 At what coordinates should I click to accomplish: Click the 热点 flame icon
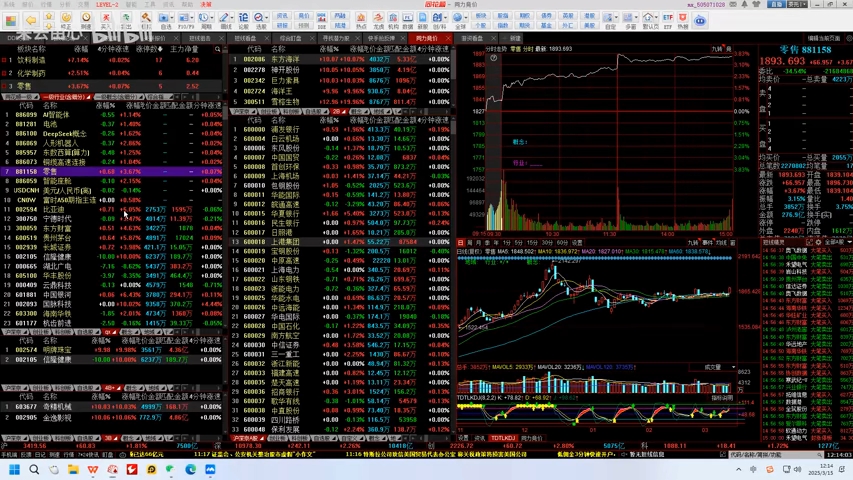361,21
